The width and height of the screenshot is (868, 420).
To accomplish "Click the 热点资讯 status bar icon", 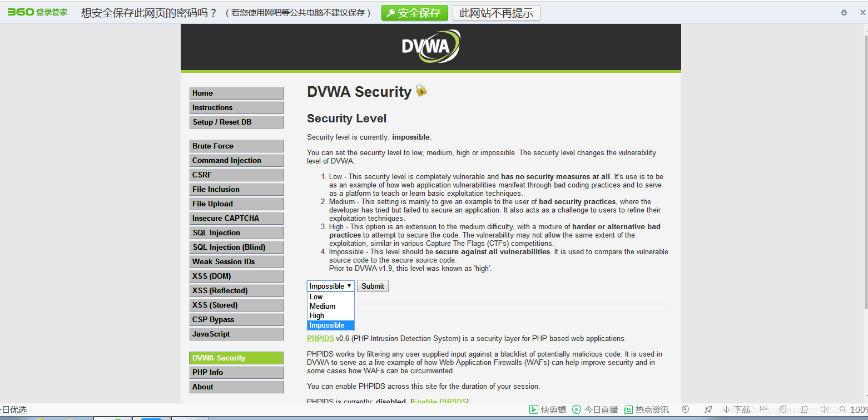I will point(647,409).
